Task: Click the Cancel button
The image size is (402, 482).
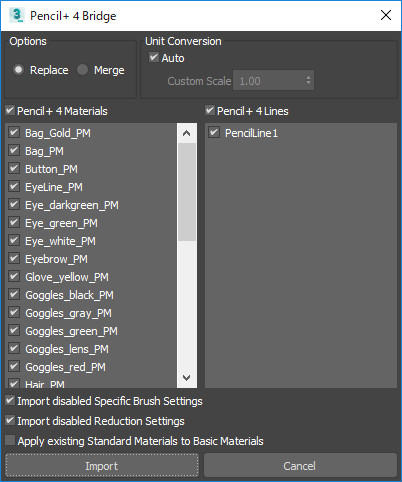Action: tap(300, 465)
